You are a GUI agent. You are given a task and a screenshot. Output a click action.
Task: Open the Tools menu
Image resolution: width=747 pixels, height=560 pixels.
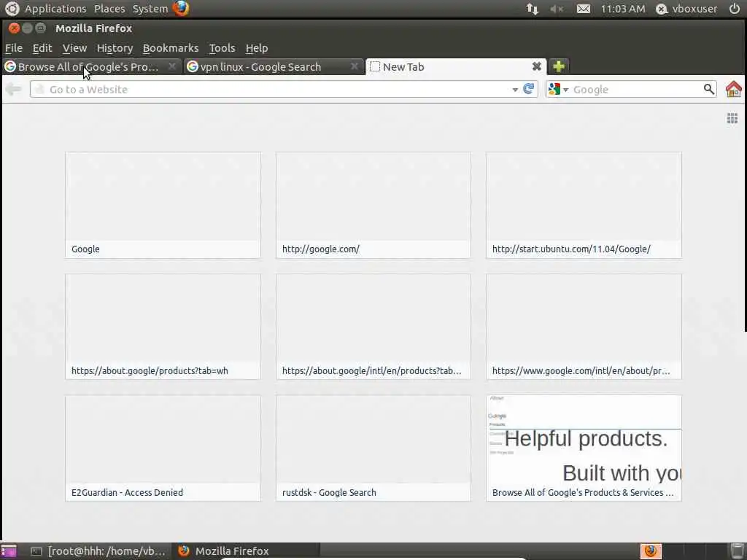click(x=222, y=48)
